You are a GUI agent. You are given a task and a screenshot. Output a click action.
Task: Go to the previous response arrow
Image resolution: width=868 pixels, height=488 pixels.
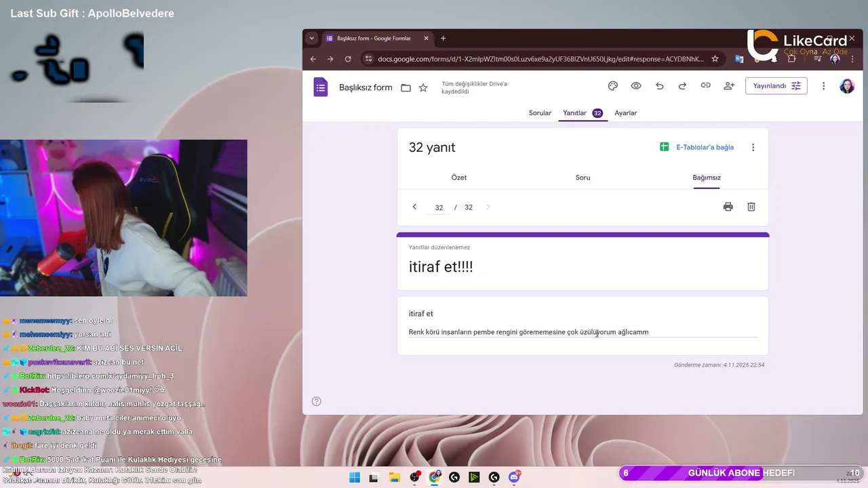tap(414, 207)
